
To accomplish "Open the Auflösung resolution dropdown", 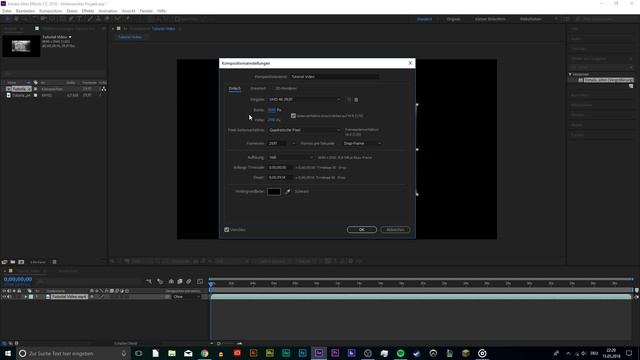I will point(291,158).
